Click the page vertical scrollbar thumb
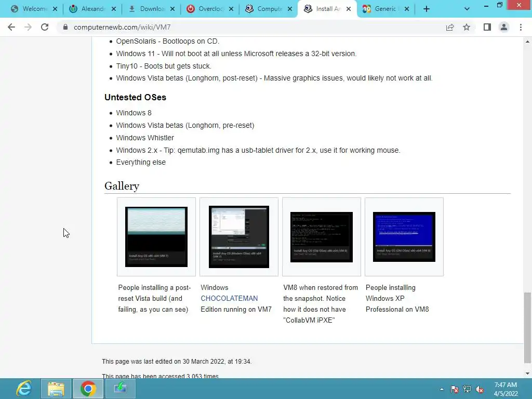Screen dimensions: 532x399 point(527,327)
